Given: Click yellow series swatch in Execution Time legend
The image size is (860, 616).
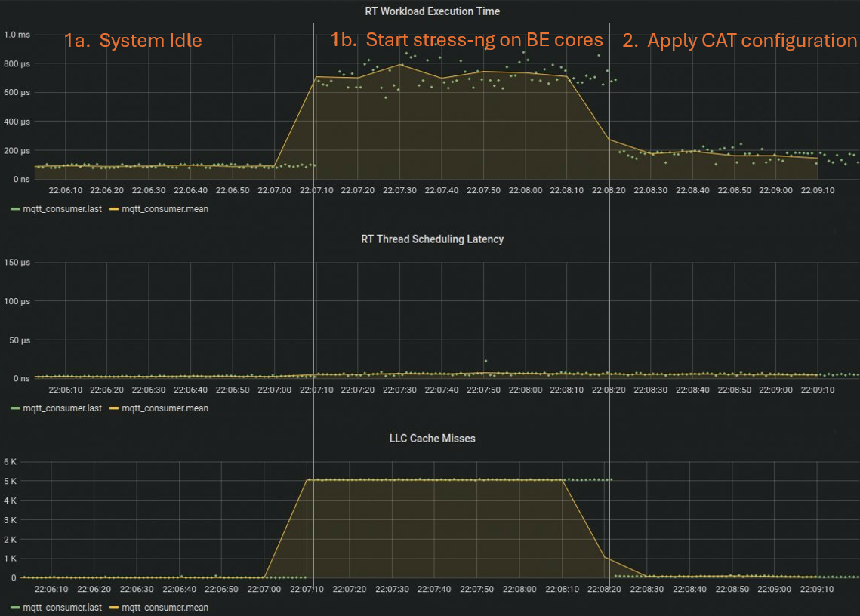Looking at the screenshot, I should coord(115,209).
